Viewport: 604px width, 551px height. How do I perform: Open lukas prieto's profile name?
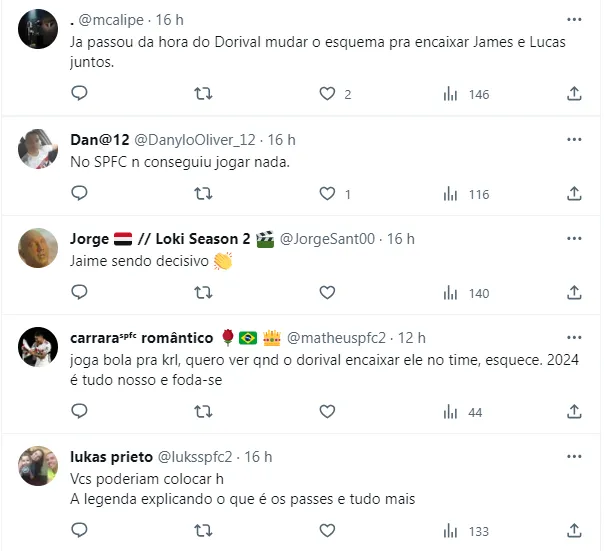pyautogui.click(x=113, y=456)
